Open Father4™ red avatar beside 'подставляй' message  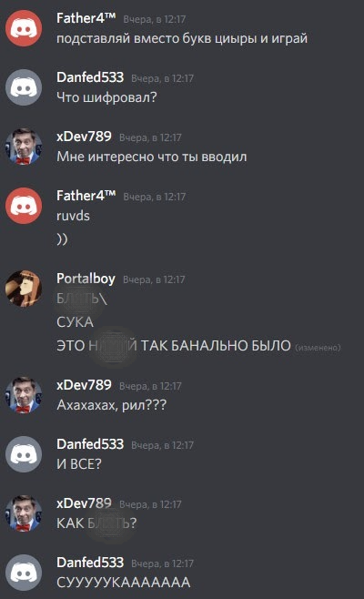[x=24, y=28]
